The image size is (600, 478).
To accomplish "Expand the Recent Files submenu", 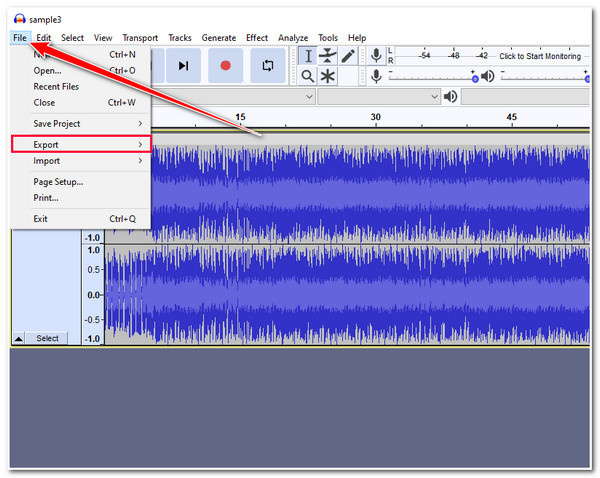I will tap(81, 86).
